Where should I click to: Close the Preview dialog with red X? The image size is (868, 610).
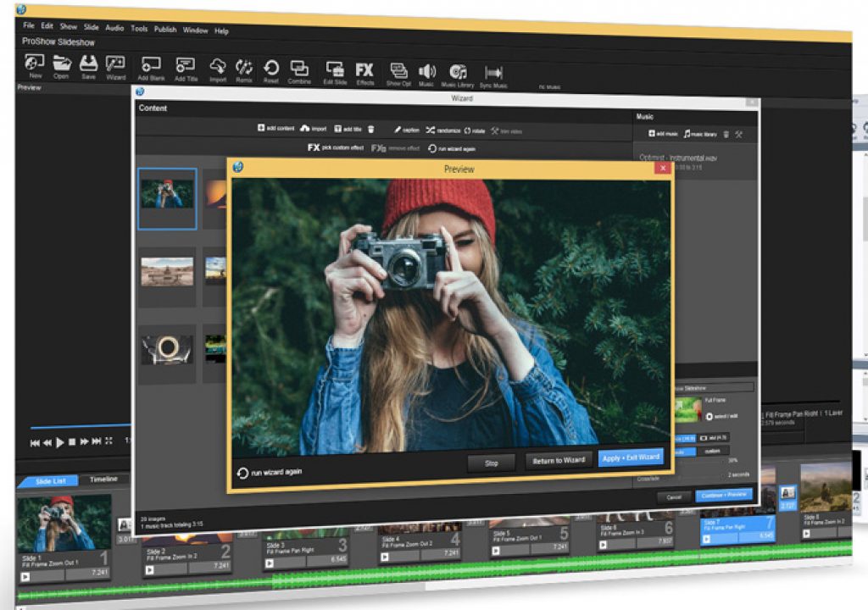click(x=663, y=168)
